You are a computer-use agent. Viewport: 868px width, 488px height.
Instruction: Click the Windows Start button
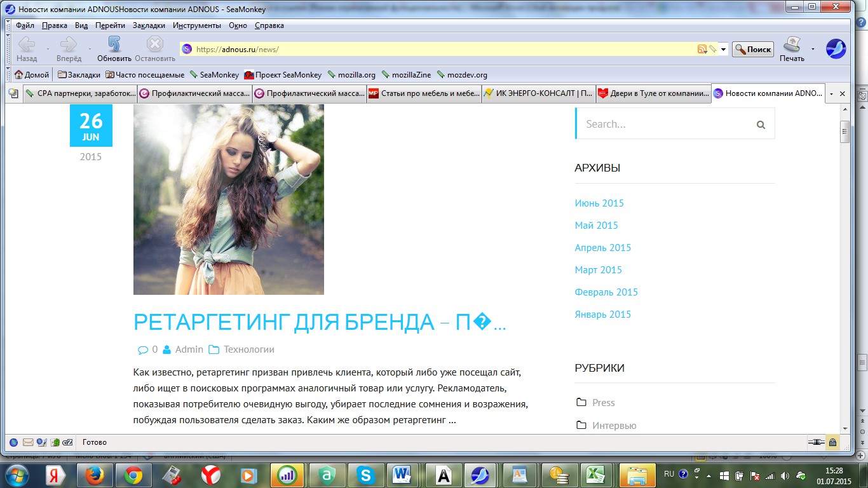tap(17, 475)
